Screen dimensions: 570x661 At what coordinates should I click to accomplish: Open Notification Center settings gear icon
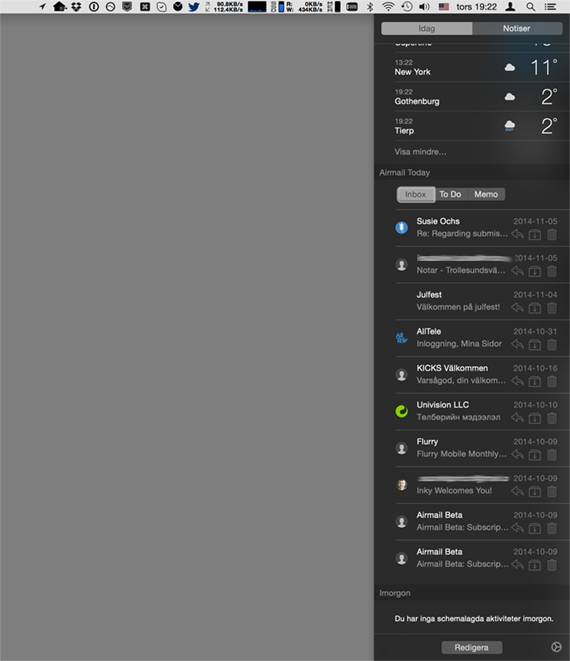[556, 647]
